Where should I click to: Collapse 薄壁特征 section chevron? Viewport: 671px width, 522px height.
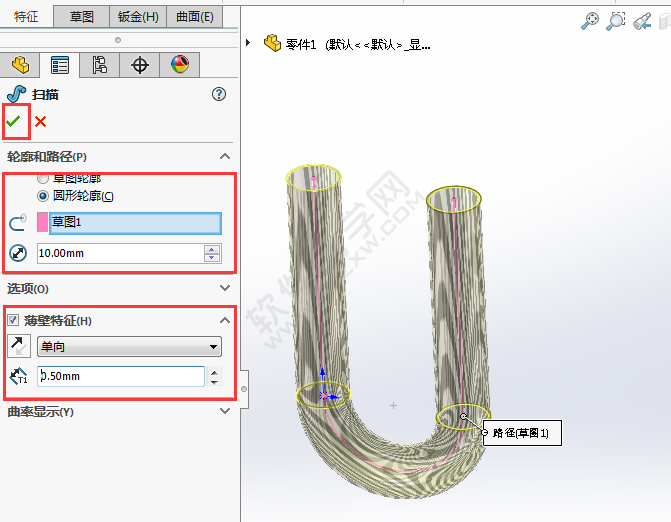point(225,320)
